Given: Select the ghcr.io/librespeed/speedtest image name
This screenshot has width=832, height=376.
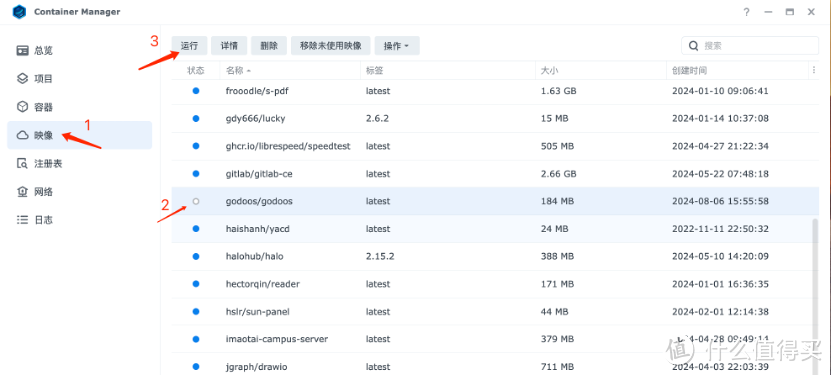Looking at the screenshot, I should pyautogui.click(x=288, y=146).
